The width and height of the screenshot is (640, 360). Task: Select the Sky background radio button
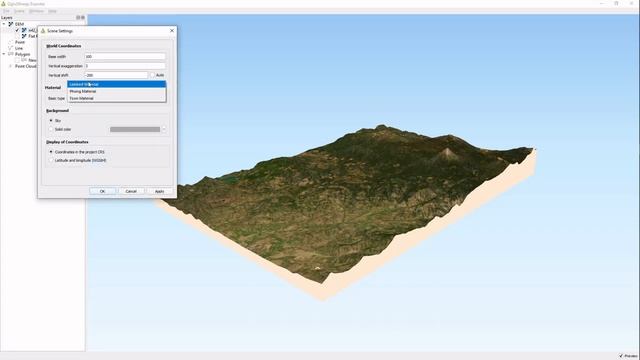pyautogui.click(x=51, y=120)
